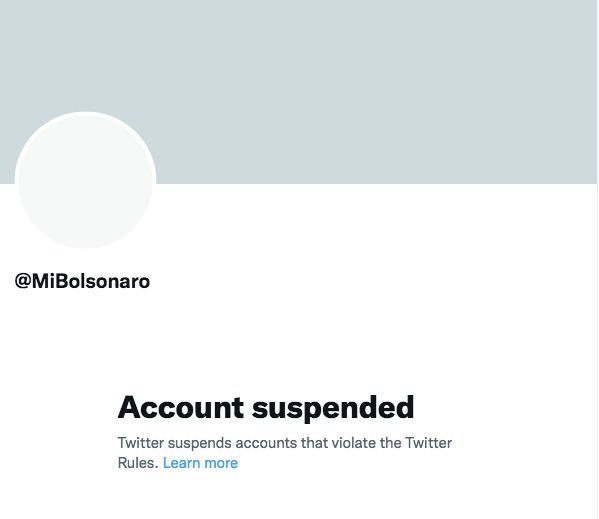Select the @MiBolsonaro handle text
Screen dimensions: 599x519
point(82,281)
